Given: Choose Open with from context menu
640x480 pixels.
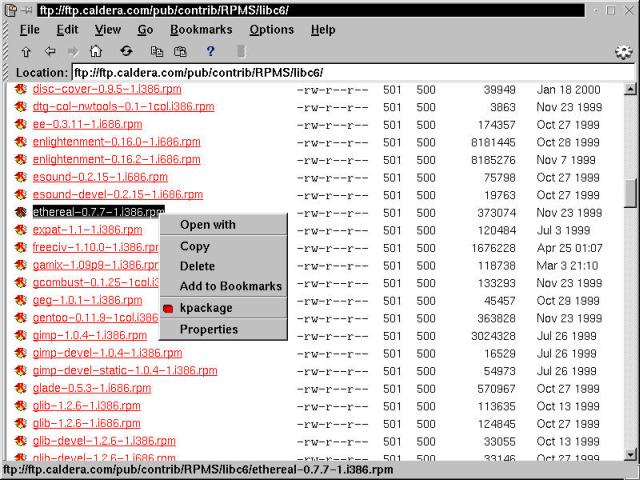Looking at the screenshot, I should 207,225.
